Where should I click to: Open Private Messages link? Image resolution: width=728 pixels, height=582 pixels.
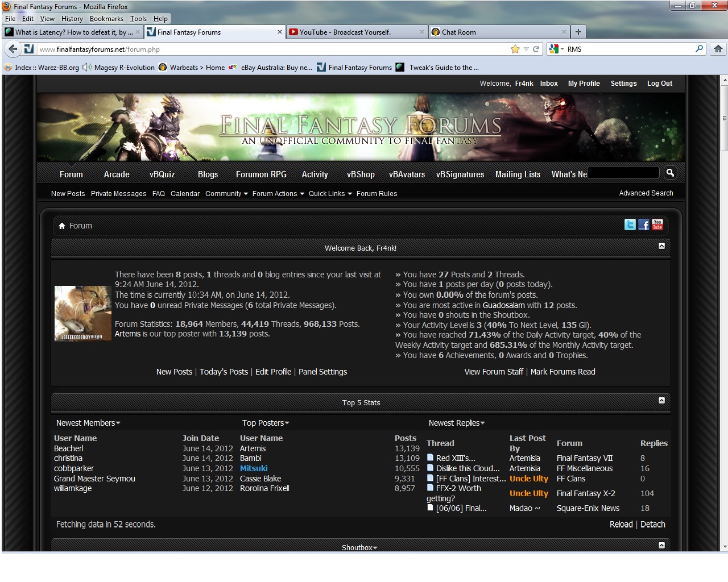(x=118, y=194)
